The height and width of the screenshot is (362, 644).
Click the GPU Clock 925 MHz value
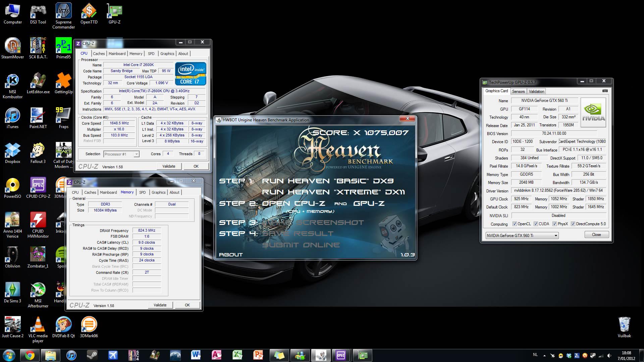coord(521,199)
